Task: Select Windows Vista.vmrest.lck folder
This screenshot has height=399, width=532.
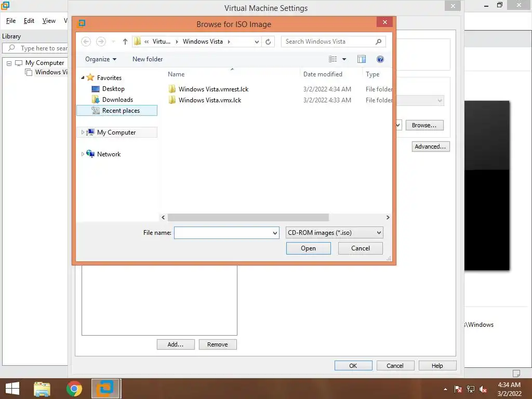Action: coord(214,89)
